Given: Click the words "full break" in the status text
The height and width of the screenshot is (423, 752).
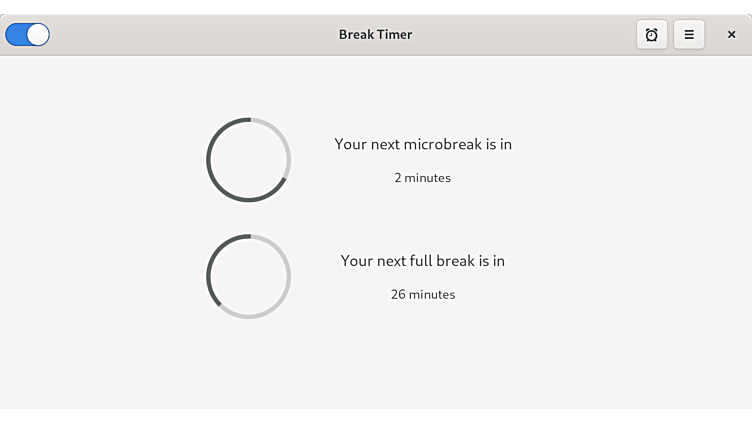Looking at the screenshot, I should pos(440,261).
